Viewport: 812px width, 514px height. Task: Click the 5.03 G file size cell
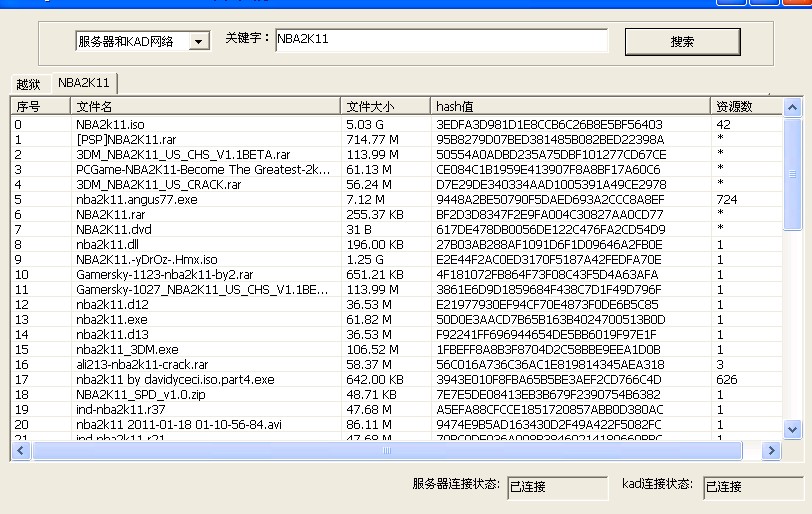[365, 124]
